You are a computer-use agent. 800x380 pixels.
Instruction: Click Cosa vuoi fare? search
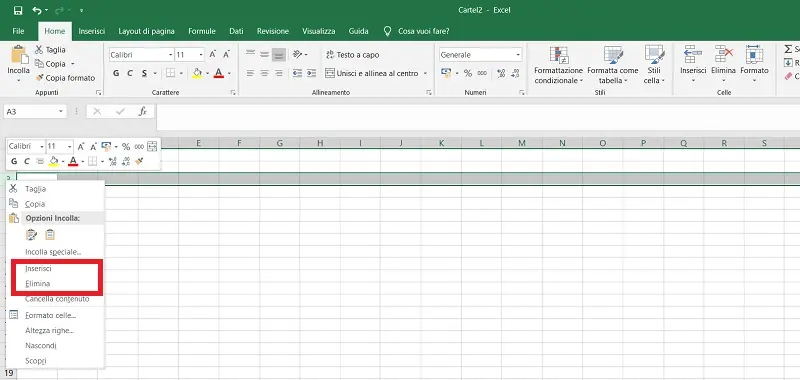423,31
